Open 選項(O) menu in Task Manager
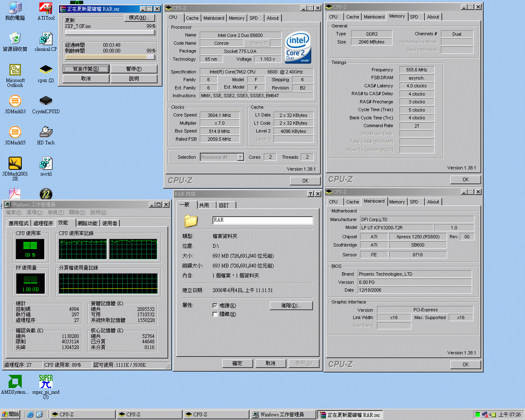The width and height of the screenshot is (525, 420). [34, 212]
